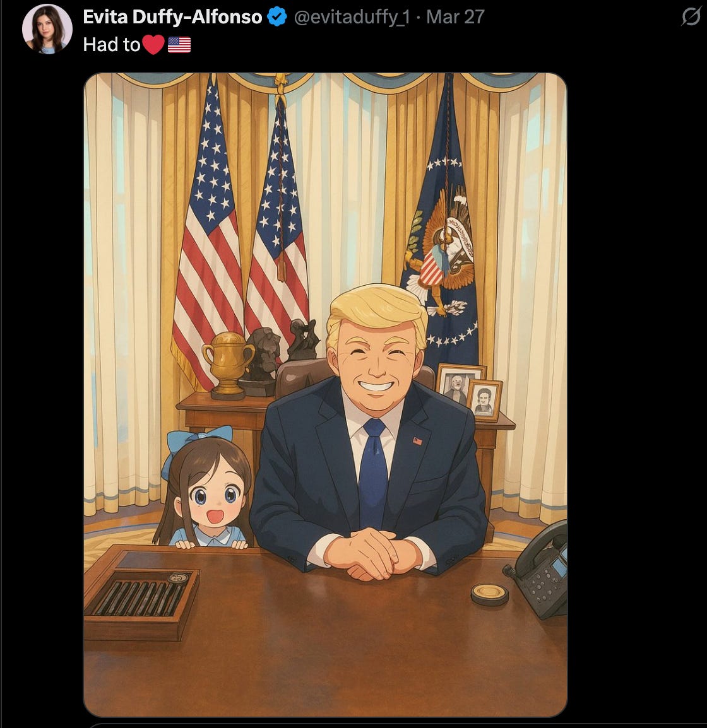This screenshot has width=707, height=728.
Task: Click the flag lapel pin on the suit
Action: (x=418, y=441)
